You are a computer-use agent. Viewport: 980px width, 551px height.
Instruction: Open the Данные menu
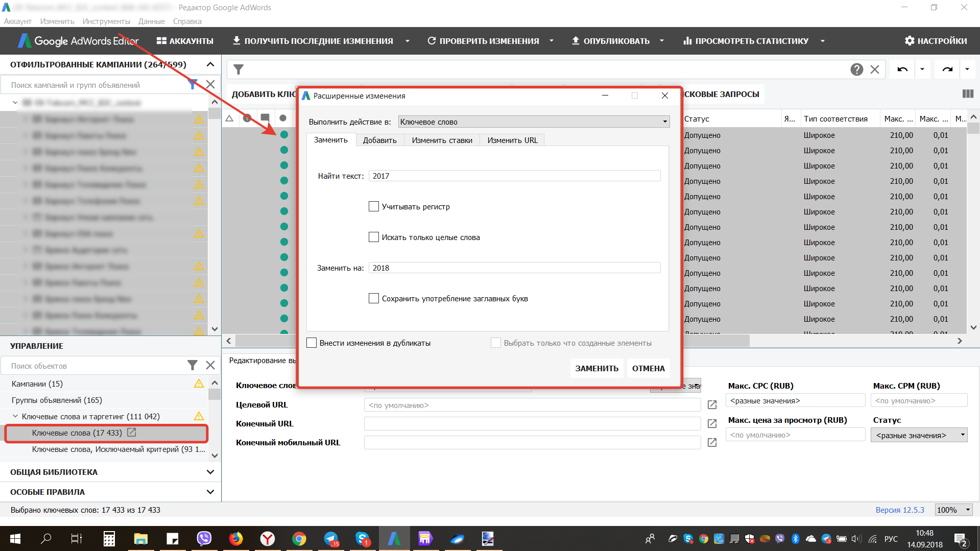(152, 21)
